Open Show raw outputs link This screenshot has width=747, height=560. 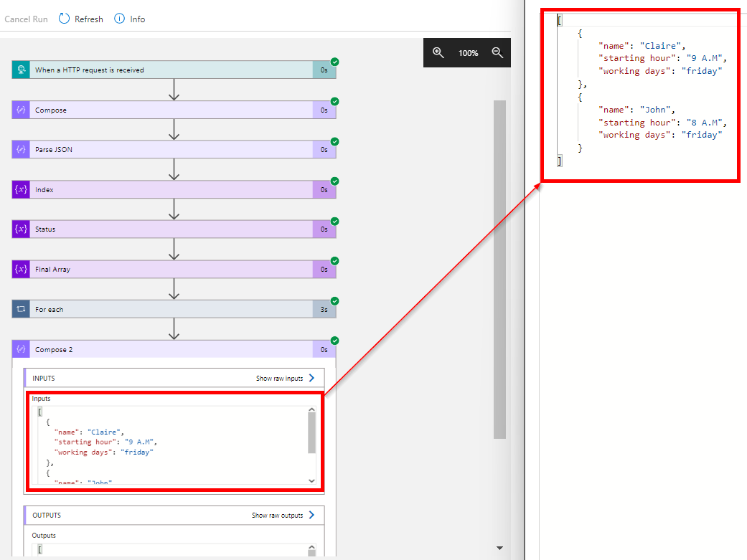click(277, 516)
